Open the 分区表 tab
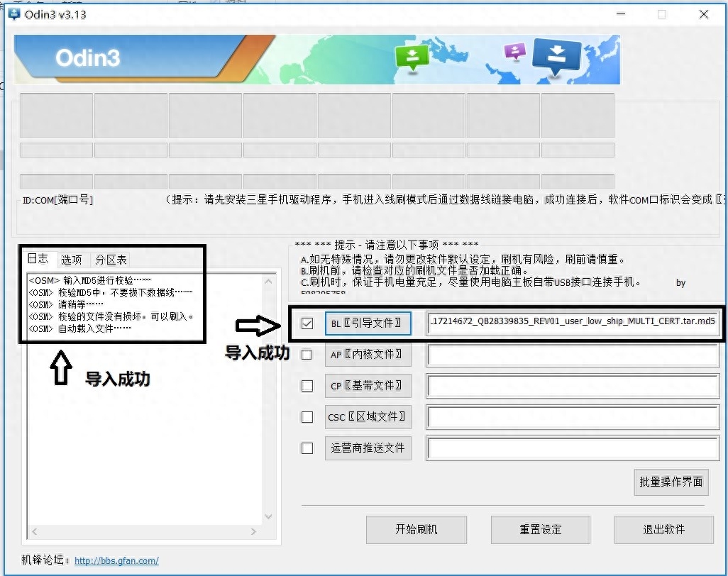The height and width of the screenshot is (576, 728). point(111,260)
